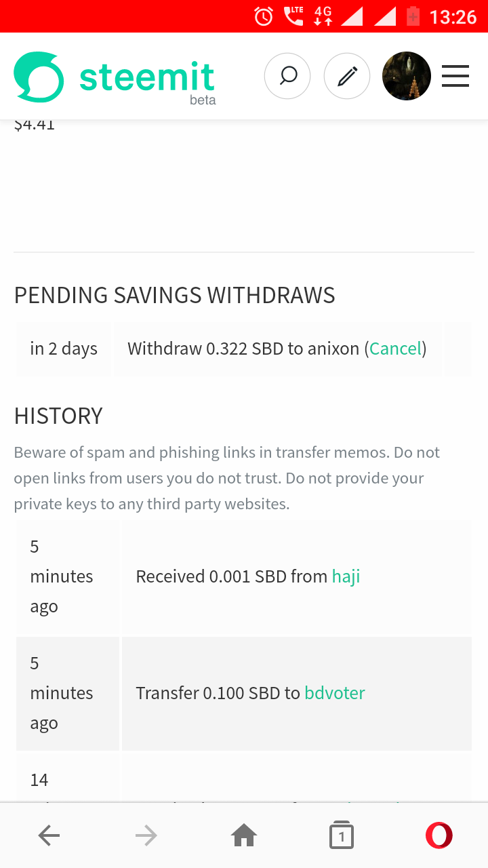
Task: Open the bdvoter user link
Action: [x=335, y=693]
